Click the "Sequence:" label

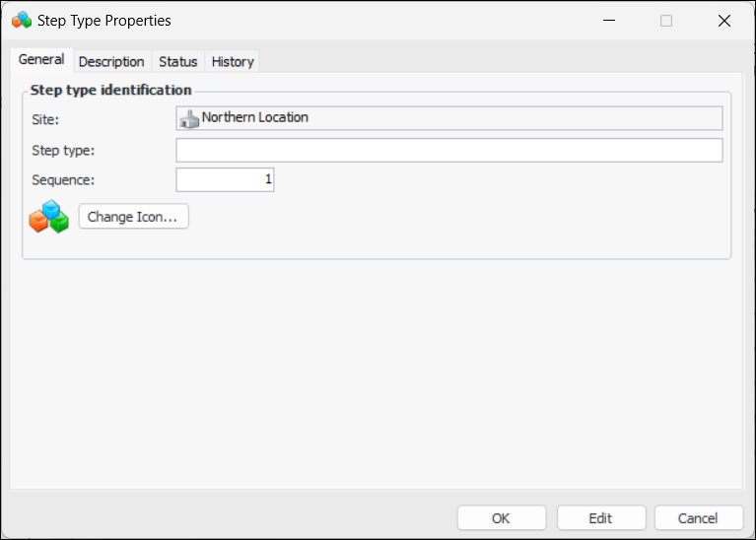[x=63, y=179]
